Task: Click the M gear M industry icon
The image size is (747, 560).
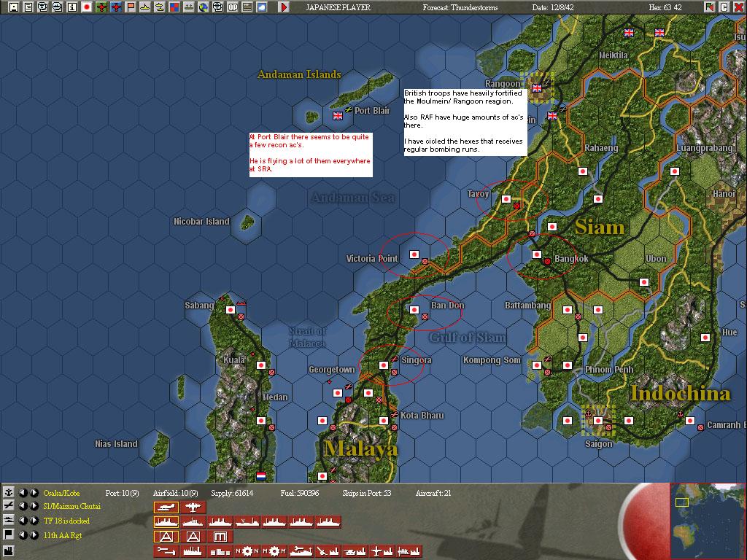Action: click(x=274, y=551)
